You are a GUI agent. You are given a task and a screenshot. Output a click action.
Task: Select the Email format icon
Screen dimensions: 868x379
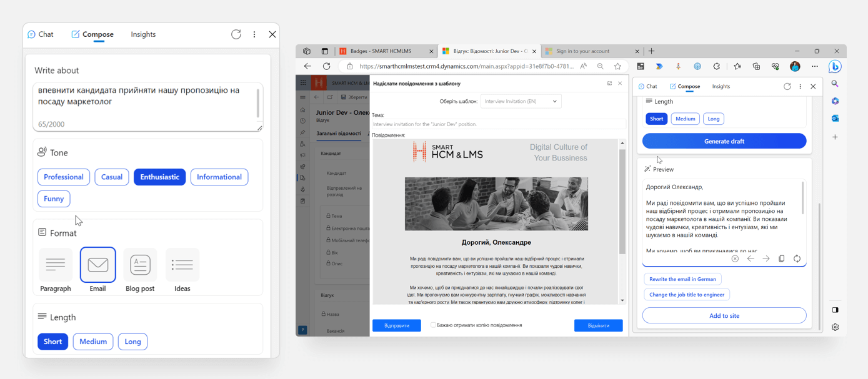97,265
